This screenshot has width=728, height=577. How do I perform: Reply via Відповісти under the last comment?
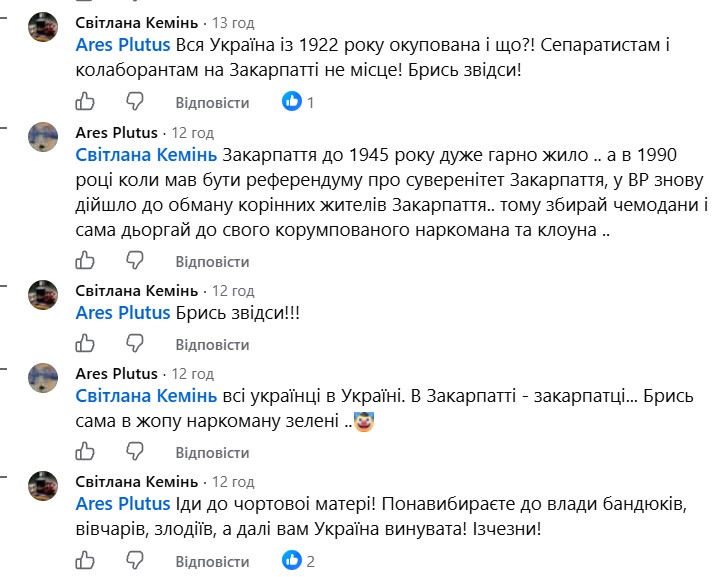[212, 562]
